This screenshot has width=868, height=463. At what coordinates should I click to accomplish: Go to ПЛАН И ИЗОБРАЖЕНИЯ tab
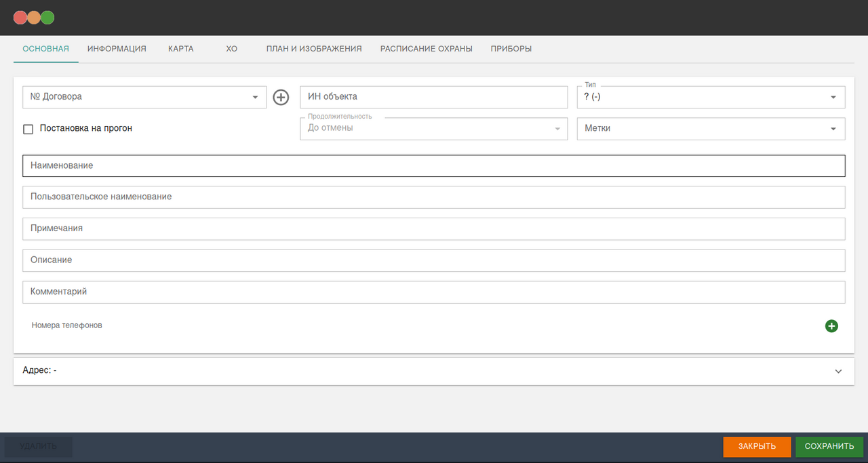[314, 49]
